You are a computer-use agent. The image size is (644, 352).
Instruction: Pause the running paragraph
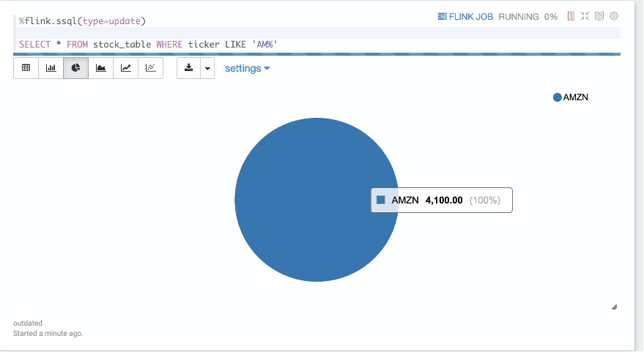tap(571, 16)
